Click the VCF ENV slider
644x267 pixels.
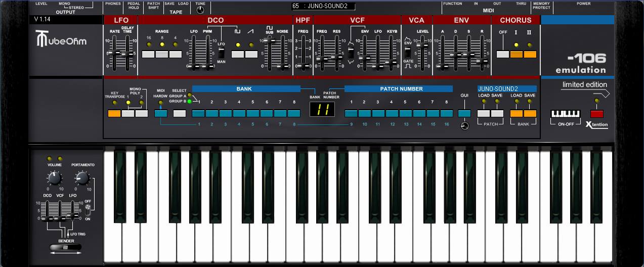pyautogui.click(x=365, y=53)
